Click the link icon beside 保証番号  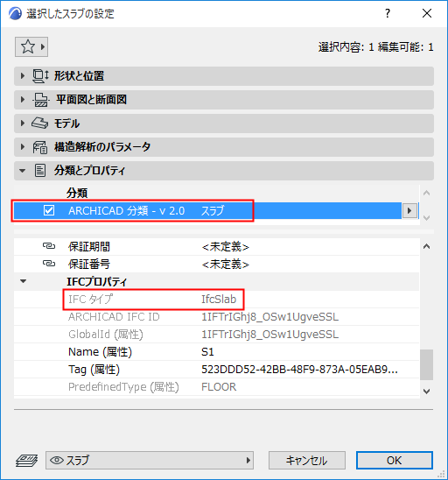point(49,264)
